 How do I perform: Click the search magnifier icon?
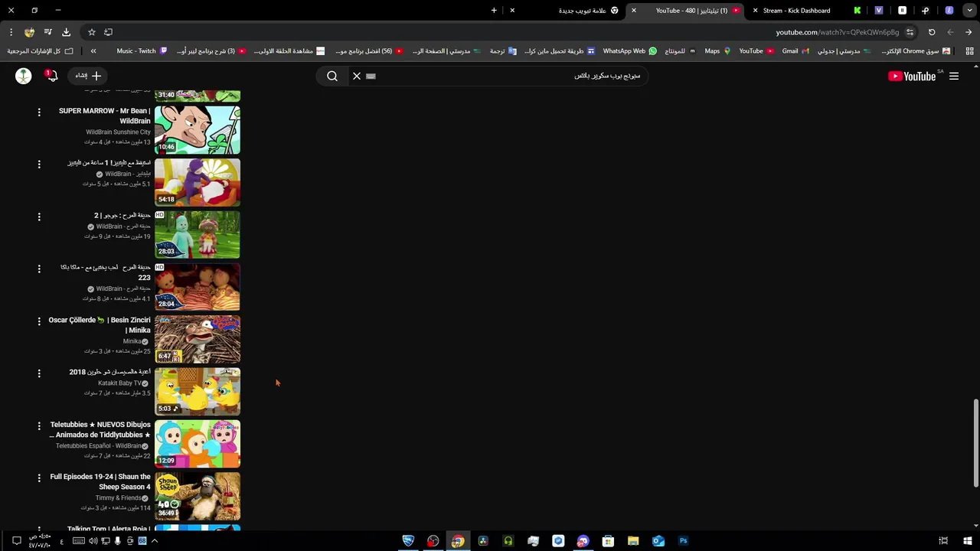coord(332,76)
